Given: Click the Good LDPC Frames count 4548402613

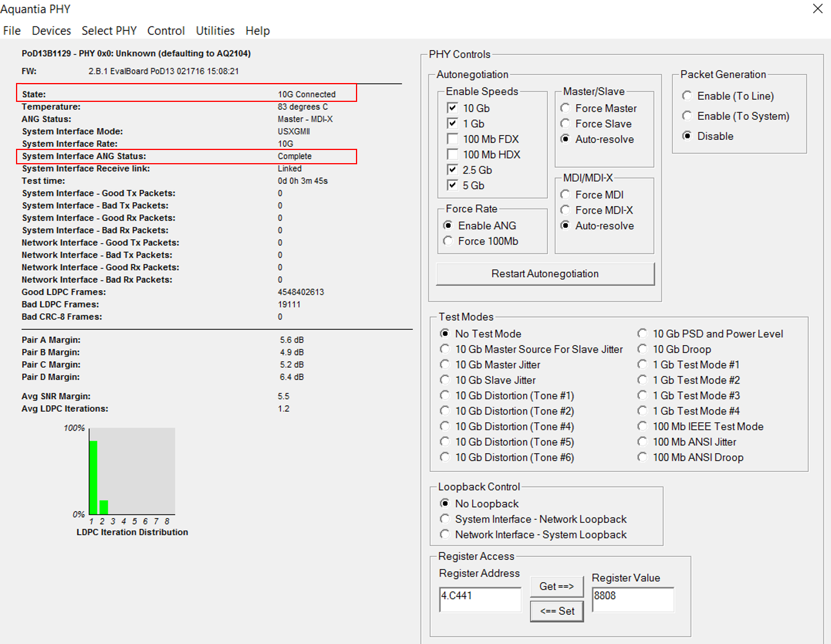Looking at the screenshot, I should click(301, 292).
